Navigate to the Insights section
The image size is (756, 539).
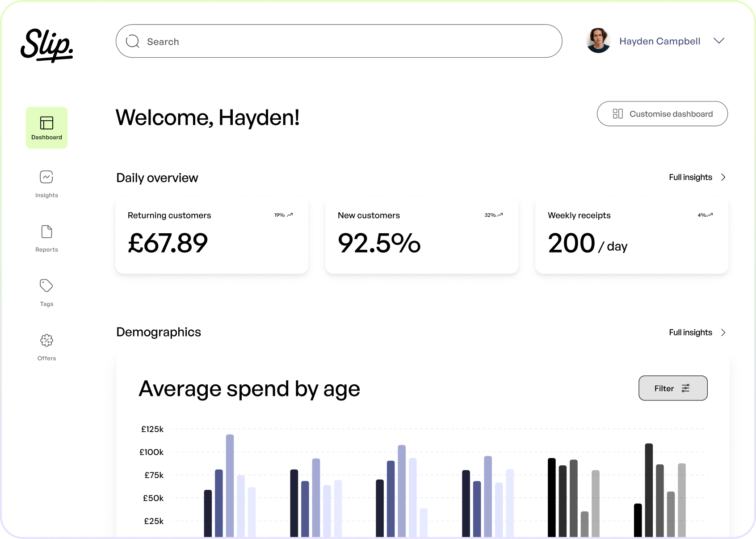point(46,184)
